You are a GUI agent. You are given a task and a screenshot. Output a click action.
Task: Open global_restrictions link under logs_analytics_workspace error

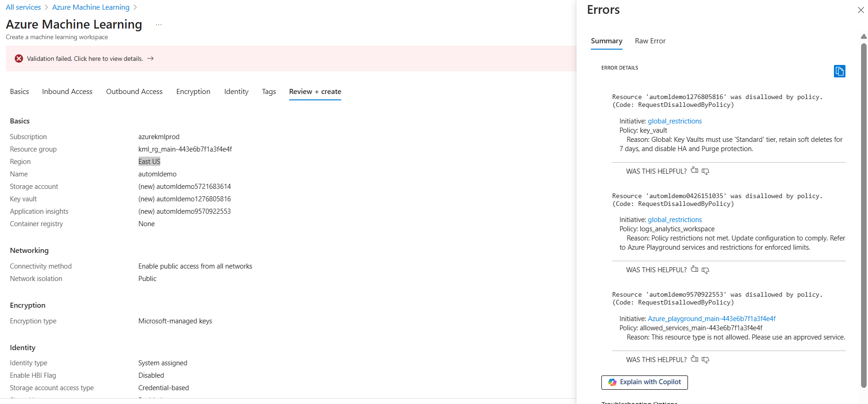pyautogui.click(x=675, y=220)
